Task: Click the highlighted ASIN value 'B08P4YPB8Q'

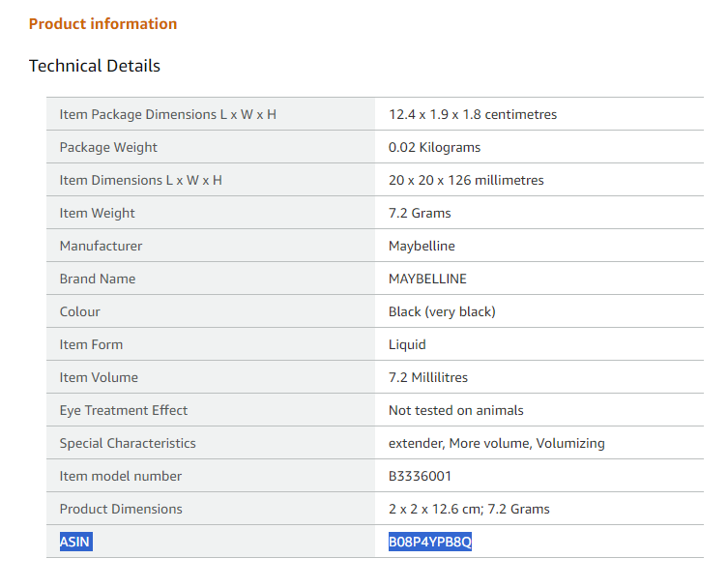Action: 430,542
